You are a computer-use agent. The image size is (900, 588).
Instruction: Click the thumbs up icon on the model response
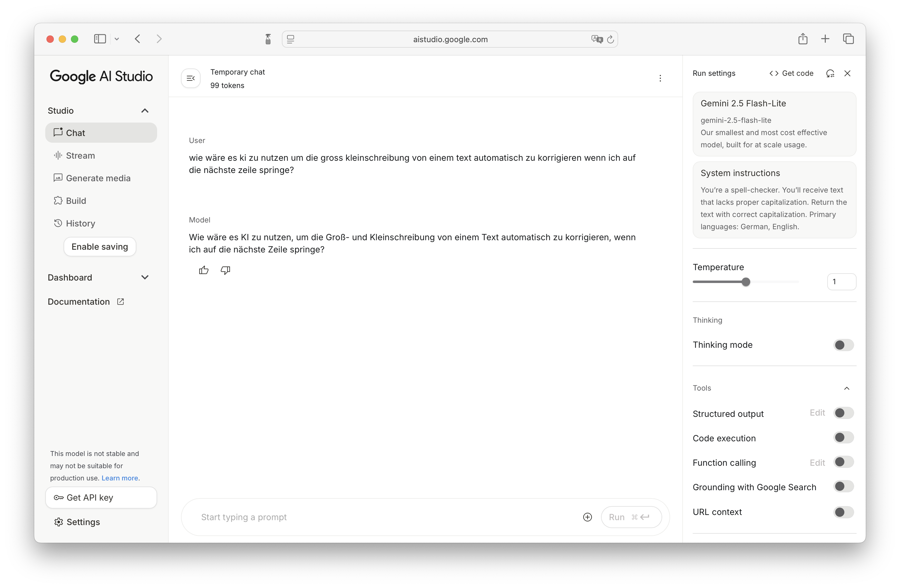(203, 270)
